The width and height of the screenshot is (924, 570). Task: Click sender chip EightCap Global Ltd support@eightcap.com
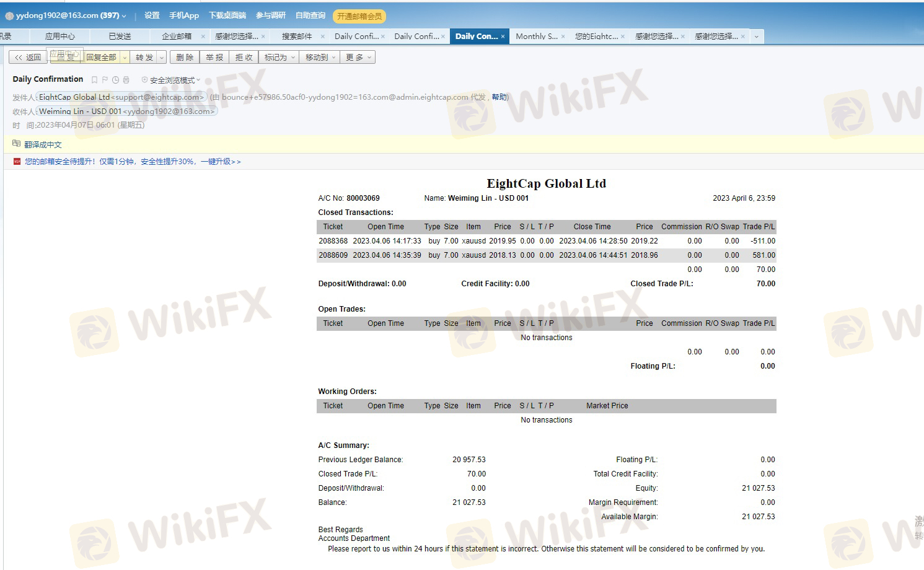pos(121,97)
